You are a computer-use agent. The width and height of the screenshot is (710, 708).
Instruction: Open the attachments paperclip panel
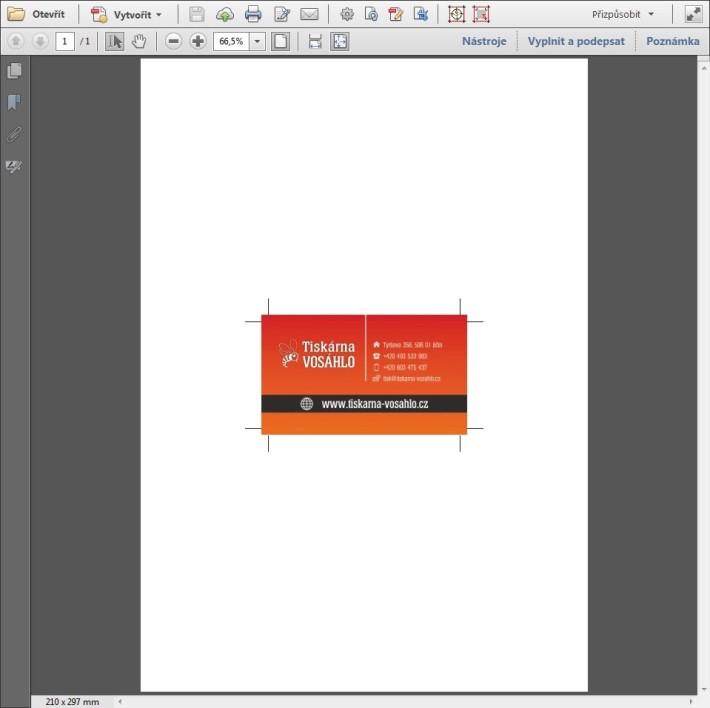point(14,134)
